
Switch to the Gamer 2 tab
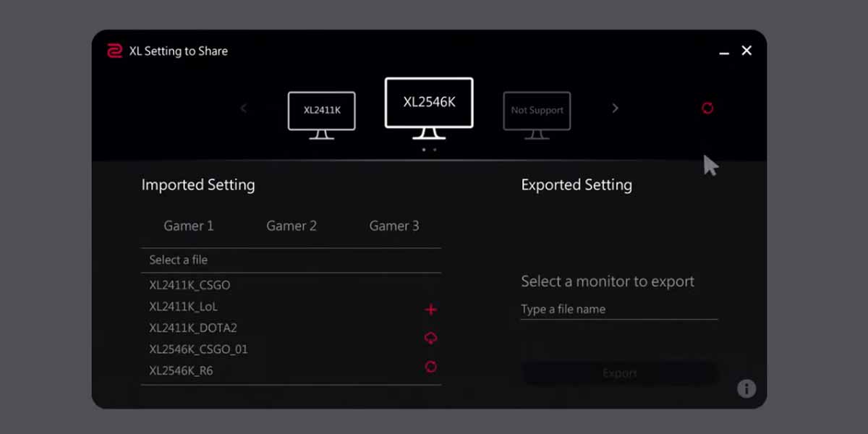click(292, 226)
